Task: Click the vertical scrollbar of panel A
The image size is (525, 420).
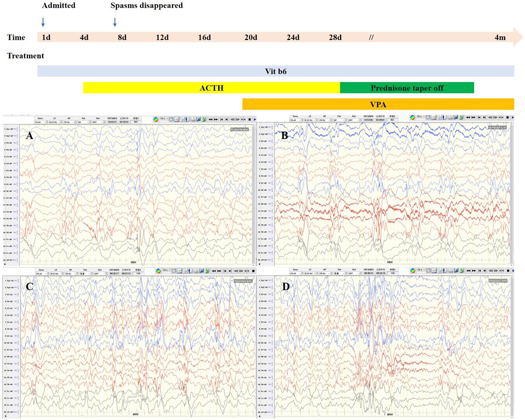Action: click(253, 195)
